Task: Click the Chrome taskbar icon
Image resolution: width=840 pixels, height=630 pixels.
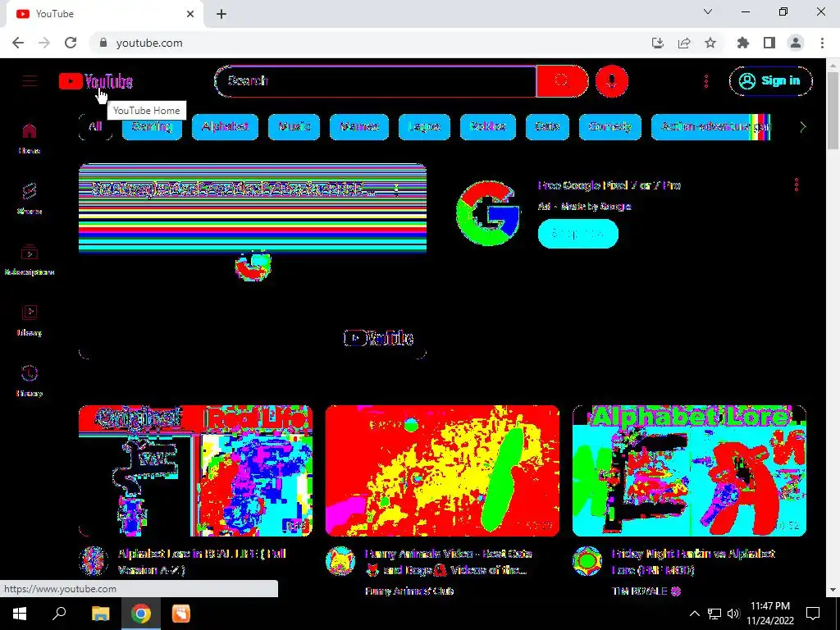Action: tap(141, 614)
